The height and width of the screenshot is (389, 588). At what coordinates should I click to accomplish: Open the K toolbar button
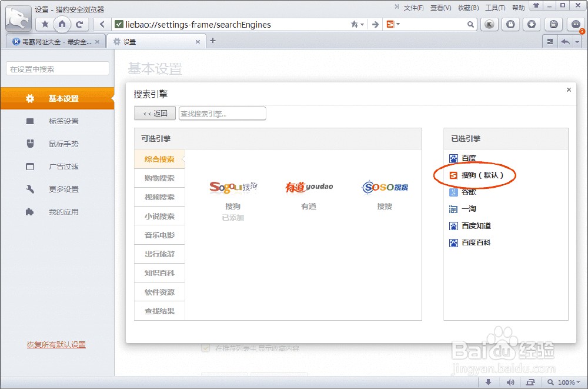click(x=489, y=24)
